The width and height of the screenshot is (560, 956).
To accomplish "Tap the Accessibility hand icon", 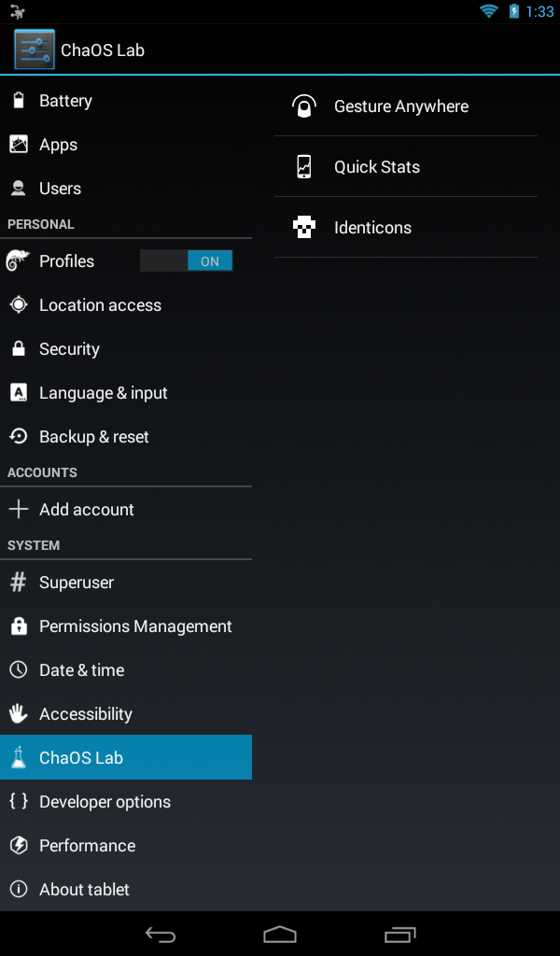I will pyautogui.click(x=19, y=713).
